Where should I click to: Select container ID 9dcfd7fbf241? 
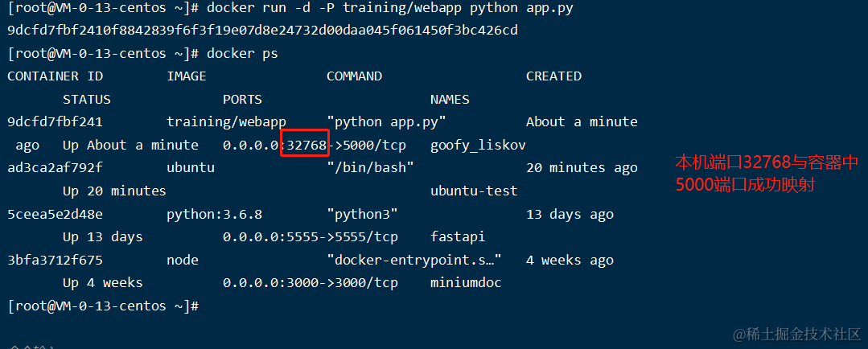coord(56,122)
